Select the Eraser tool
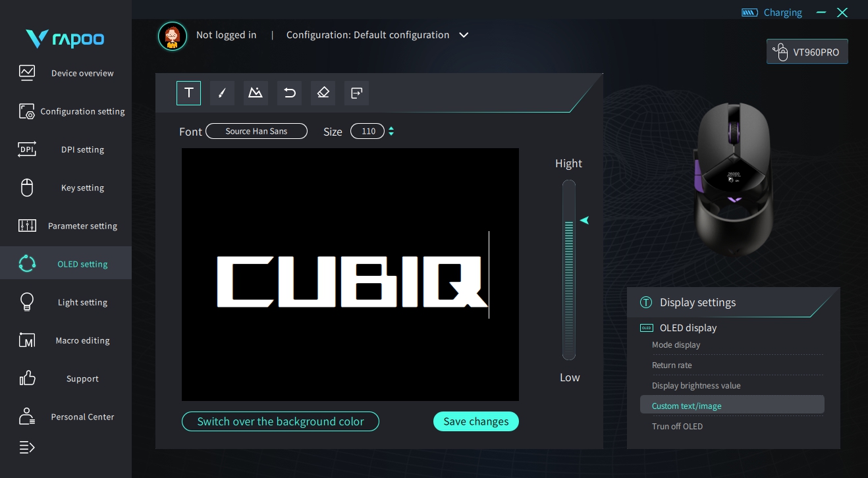Image resolution: width=868 pixels, height=478 pixels. [x=323, y=93]
